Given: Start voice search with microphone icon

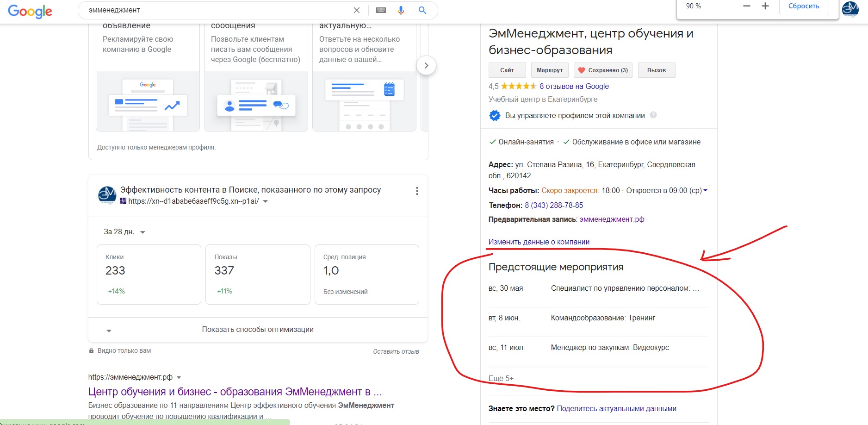Looking at the screenshot, I should click(x=401, y=10).
